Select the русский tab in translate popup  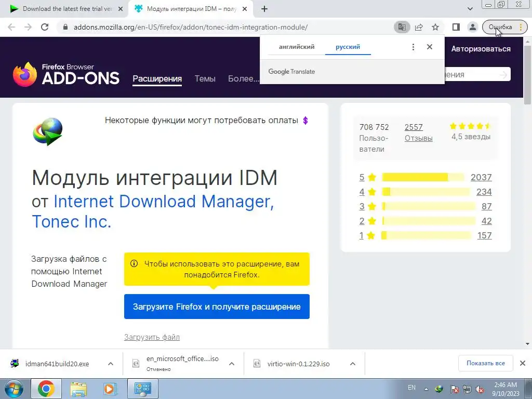348,47
